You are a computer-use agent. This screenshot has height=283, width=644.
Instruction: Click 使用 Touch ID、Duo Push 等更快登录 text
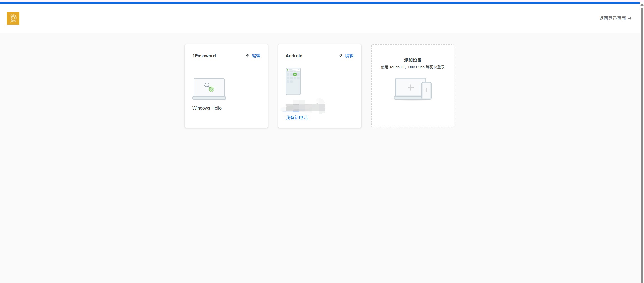(413, 67)
